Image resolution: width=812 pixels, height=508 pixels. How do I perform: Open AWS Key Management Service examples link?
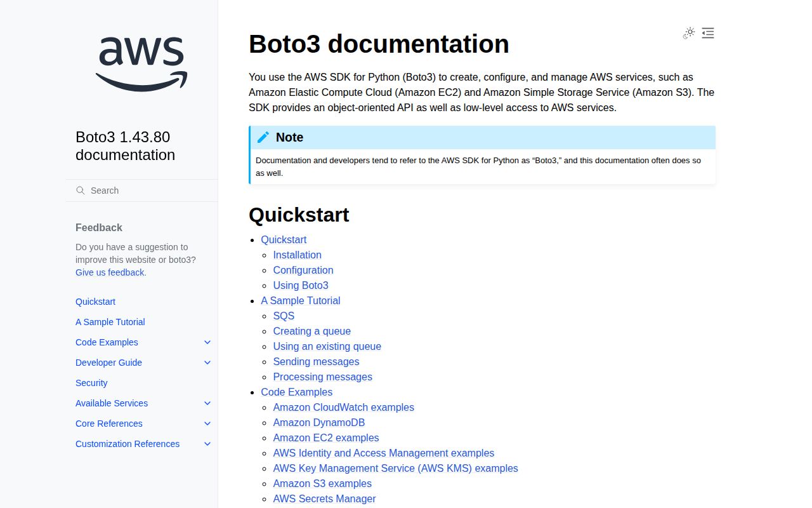point(396,468)
